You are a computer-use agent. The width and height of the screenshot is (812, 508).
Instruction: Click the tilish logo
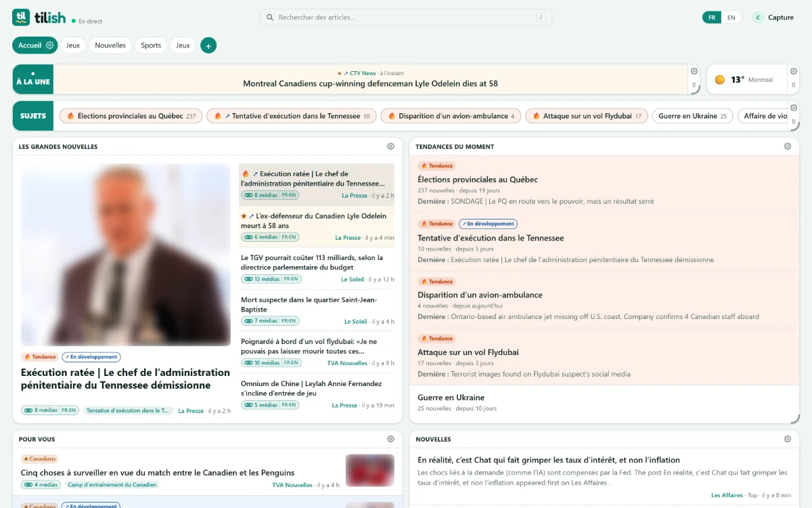[x=39, y=18]
